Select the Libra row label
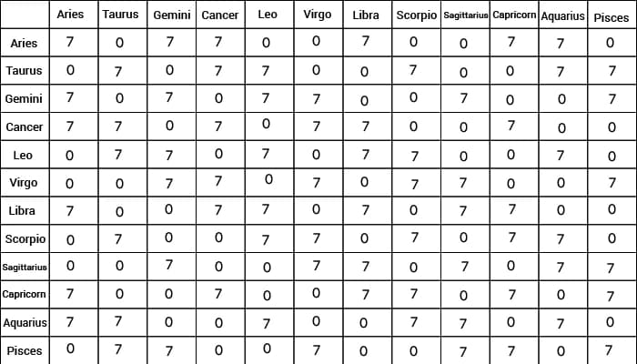Image resolution: width=637 pixels, height=364 pixels. pos(25,211)
